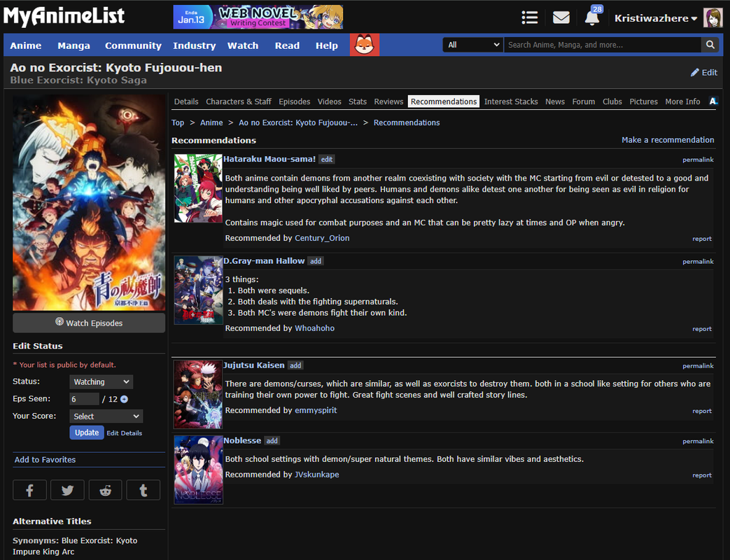730x560 pixels.
Task: Switch to the Videos tab
Action: (x=329, y=101)
